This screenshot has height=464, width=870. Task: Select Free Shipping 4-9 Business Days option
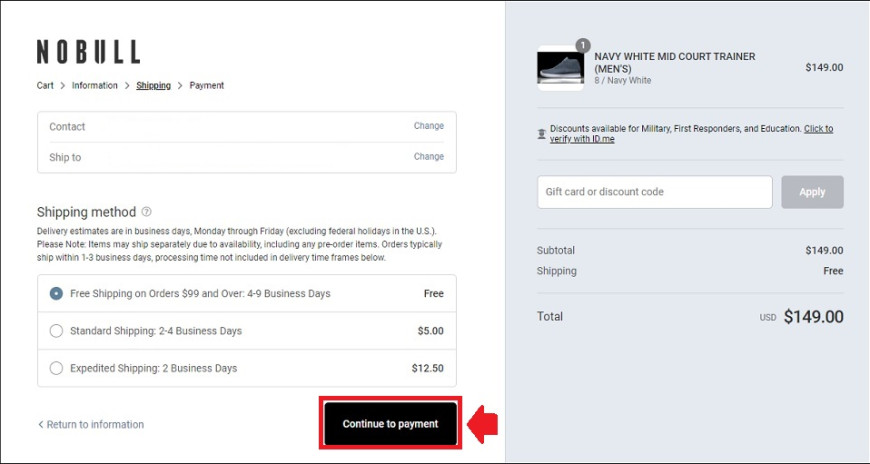[x=56, y=294]
